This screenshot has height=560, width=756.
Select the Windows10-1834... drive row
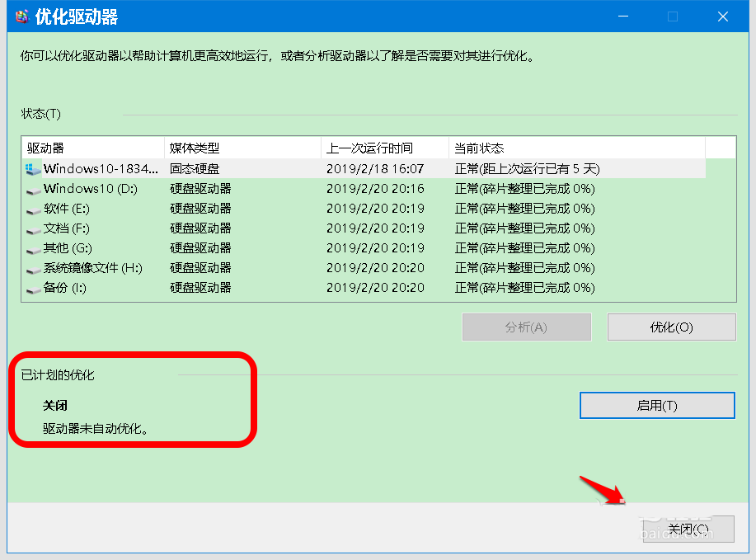coord(364,169)
